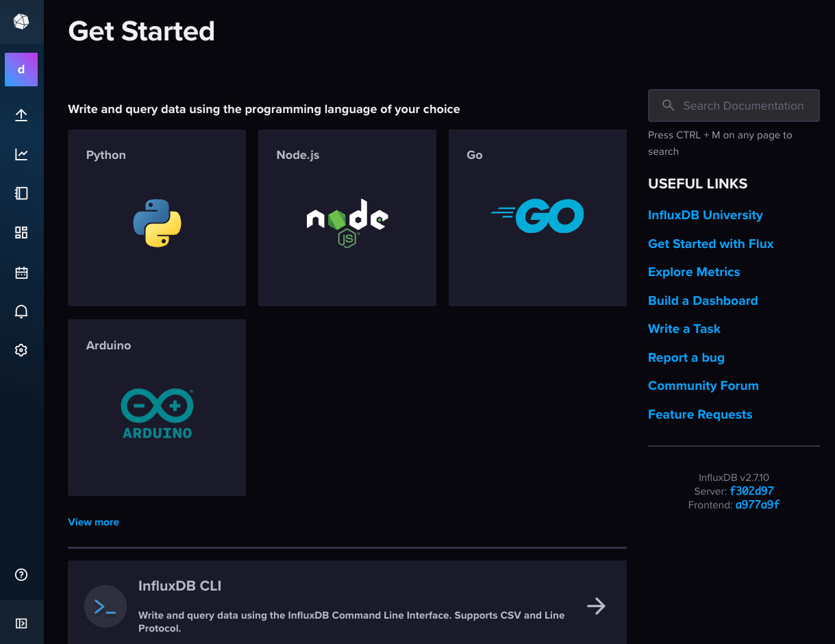
Task: Click the InfluxDB CLI heading
Action: click(179, 586)
